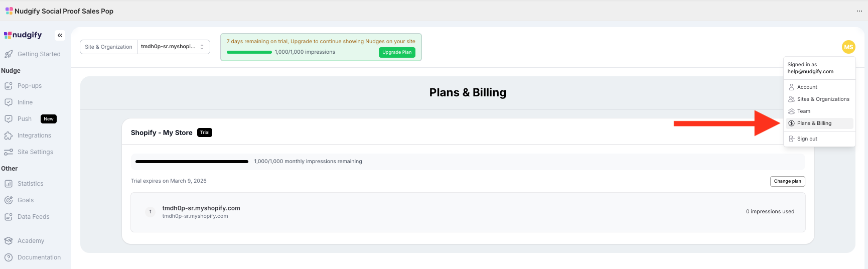Click the MS user avatar
The width and height of the screenshot is (868, 269).
[x=848, y=47]
